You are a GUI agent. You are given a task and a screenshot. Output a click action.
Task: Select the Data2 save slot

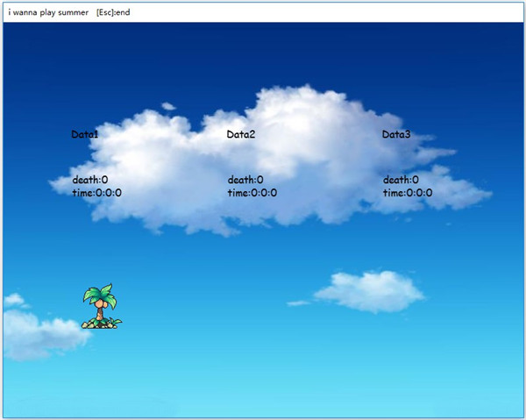coord(241,135)
